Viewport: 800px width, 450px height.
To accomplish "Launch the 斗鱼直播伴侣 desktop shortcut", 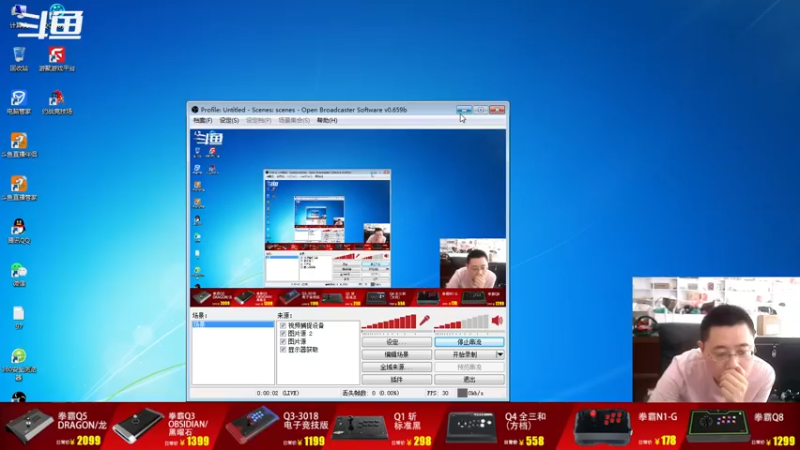I will point(19,144).
